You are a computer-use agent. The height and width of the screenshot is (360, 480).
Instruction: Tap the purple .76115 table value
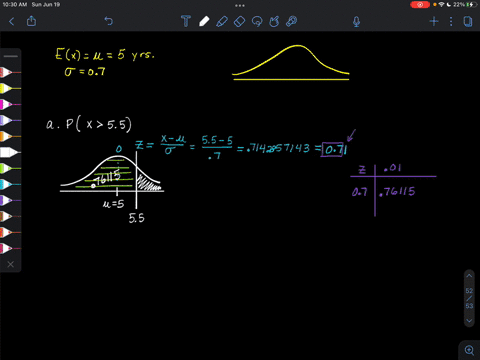pyautogui.click(x=397, y=192)
